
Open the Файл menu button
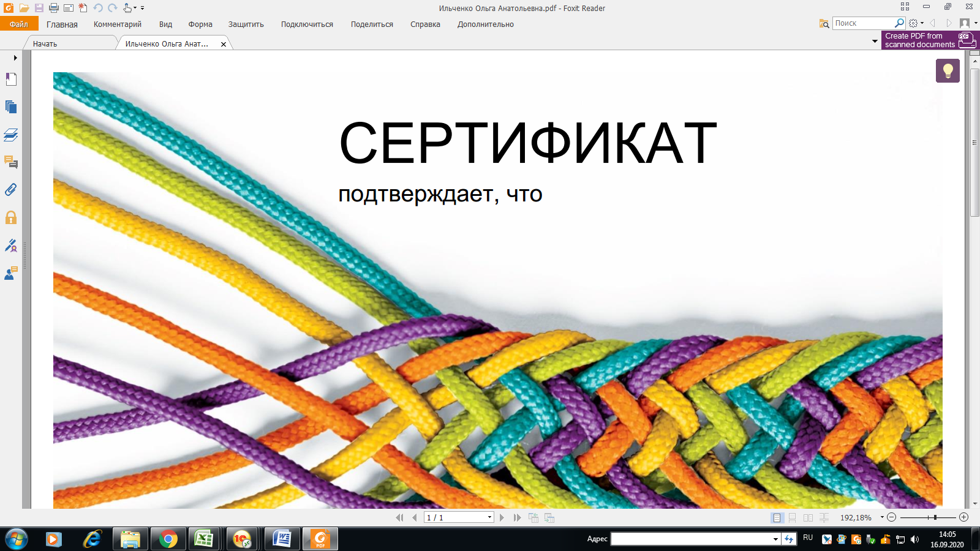(19, 24)
